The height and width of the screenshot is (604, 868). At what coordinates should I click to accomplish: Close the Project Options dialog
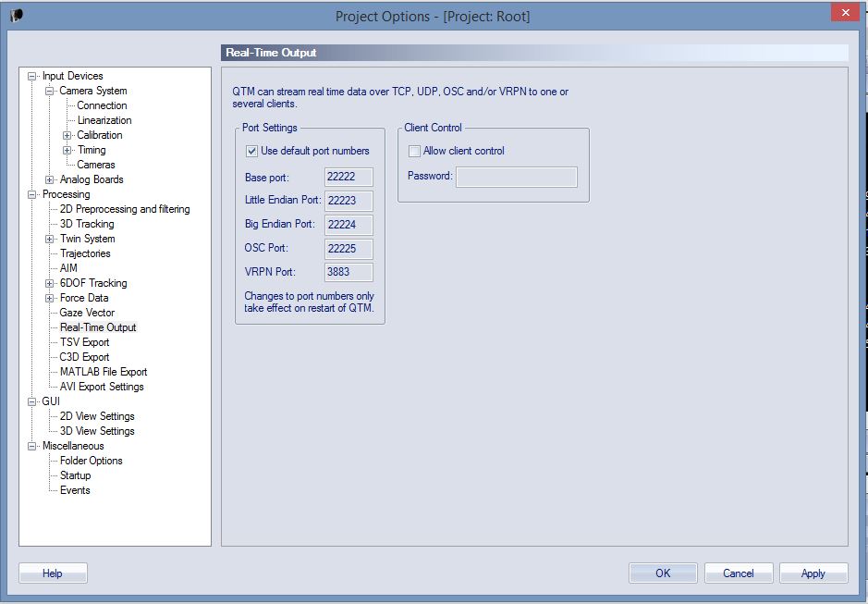845,13
